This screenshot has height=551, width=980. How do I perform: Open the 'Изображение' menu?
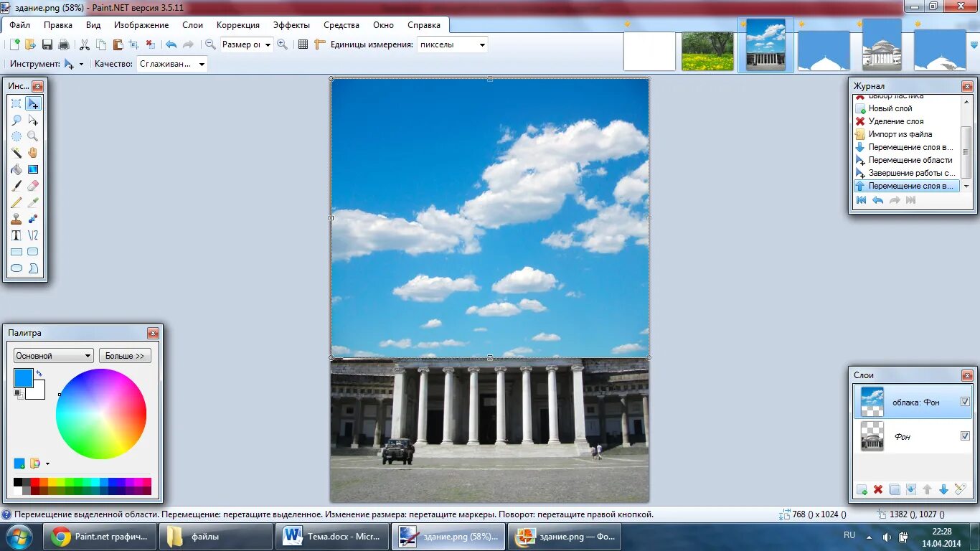point(141,25)
